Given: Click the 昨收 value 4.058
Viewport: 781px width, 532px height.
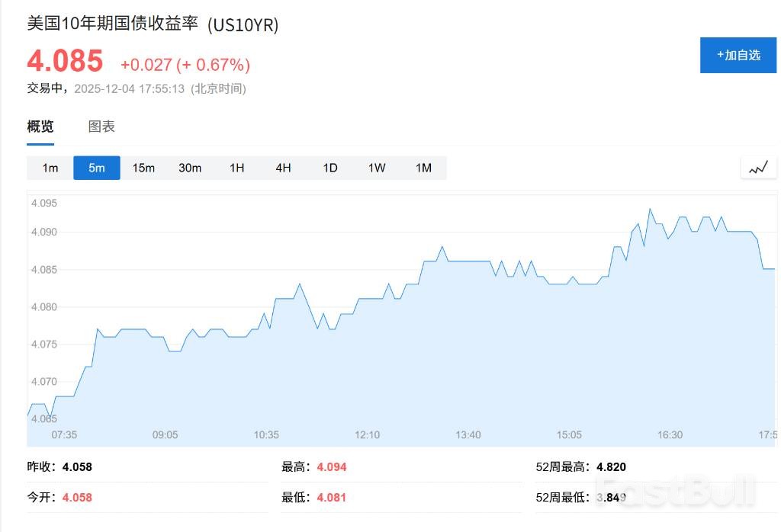Looking at the screenshot, I should 77,466.
